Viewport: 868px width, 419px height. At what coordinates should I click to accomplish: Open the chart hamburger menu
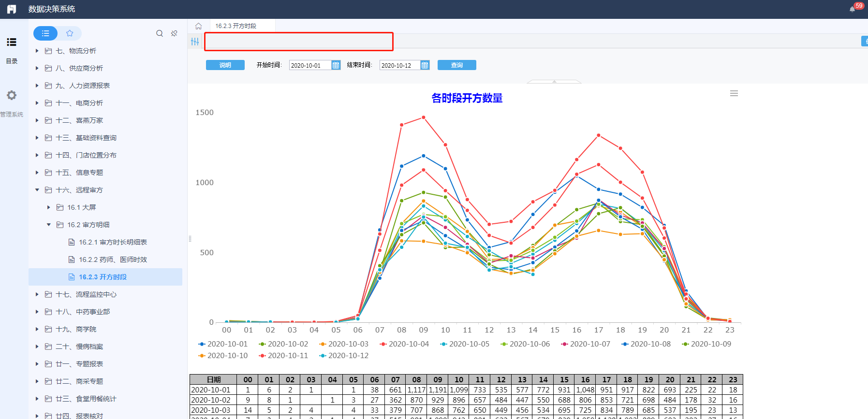(x=734, y=93)
